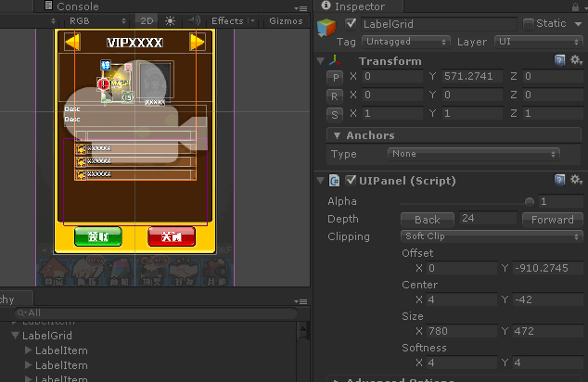Open Clipping Soft Clip dropdown
588x382 pixels.
(x=492, y=236)
